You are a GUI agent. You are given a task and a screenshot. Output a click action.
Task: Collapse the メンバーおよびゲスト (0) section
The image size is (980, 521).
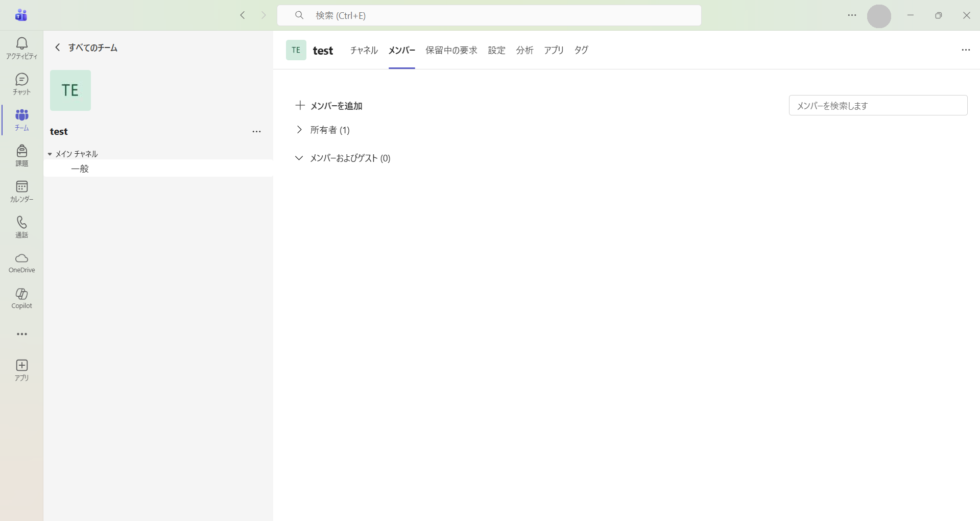tap(299, 158)
